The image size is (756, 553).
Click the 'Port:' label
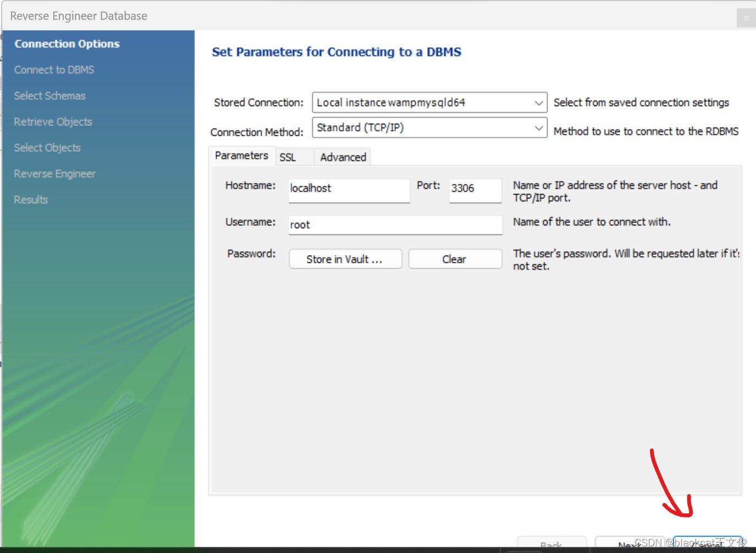428,185
